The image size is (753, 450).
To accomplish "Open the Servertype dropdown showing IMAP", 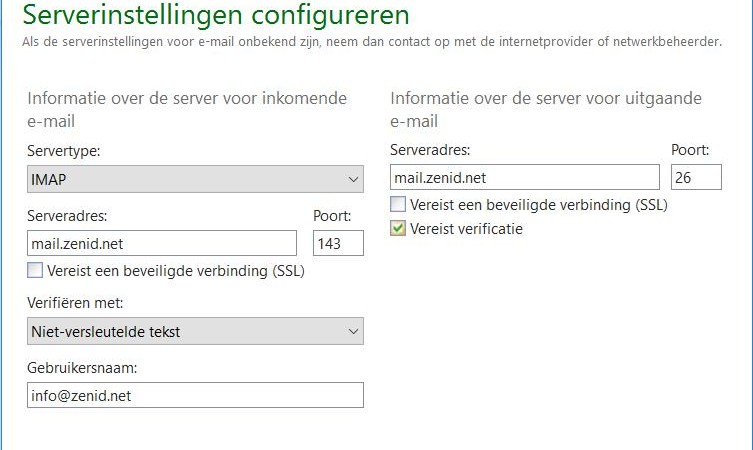I will tap(195, 179).
